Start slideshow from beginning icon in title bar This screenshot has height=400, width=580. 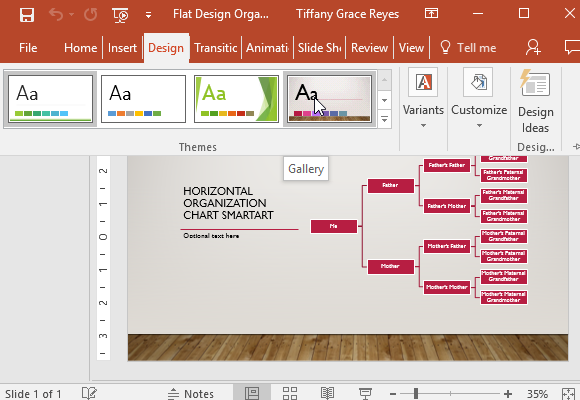click(120, 15)
